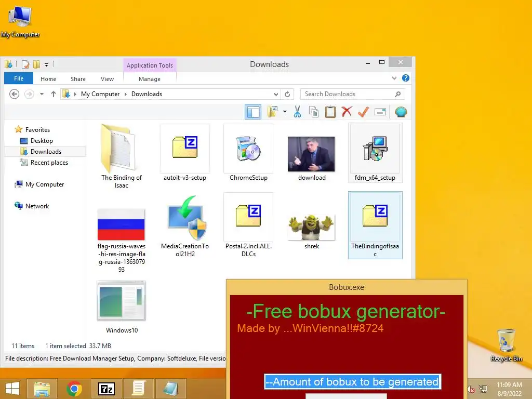Screen dimensions: 532x399
Task: Click the Search Downloads field
Action: click(x=353, y=94)
